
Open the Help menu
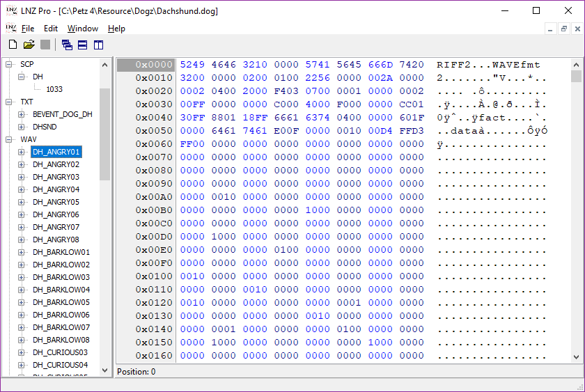[116, 29]
